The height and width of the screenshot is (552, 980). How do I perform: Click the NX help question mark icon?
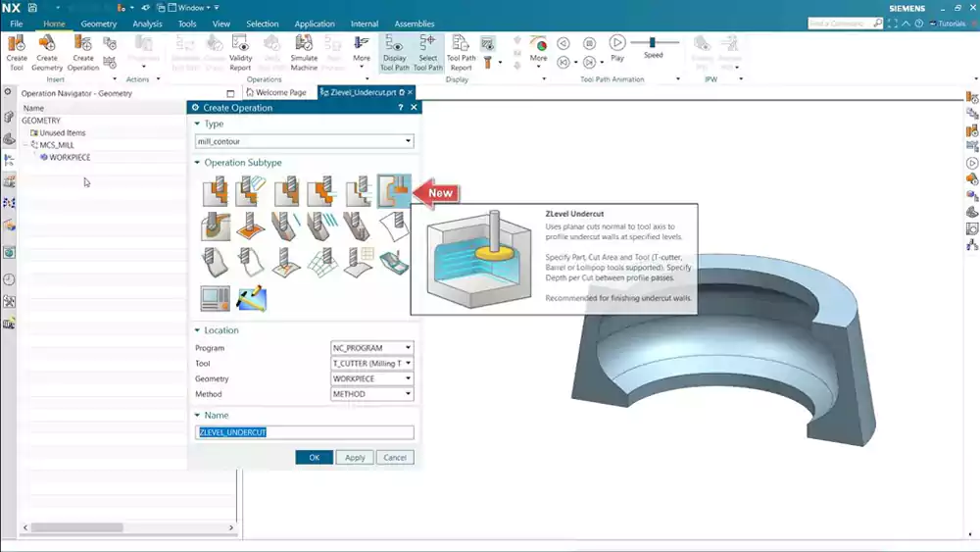pyautogui.click(x=919, y=24)
